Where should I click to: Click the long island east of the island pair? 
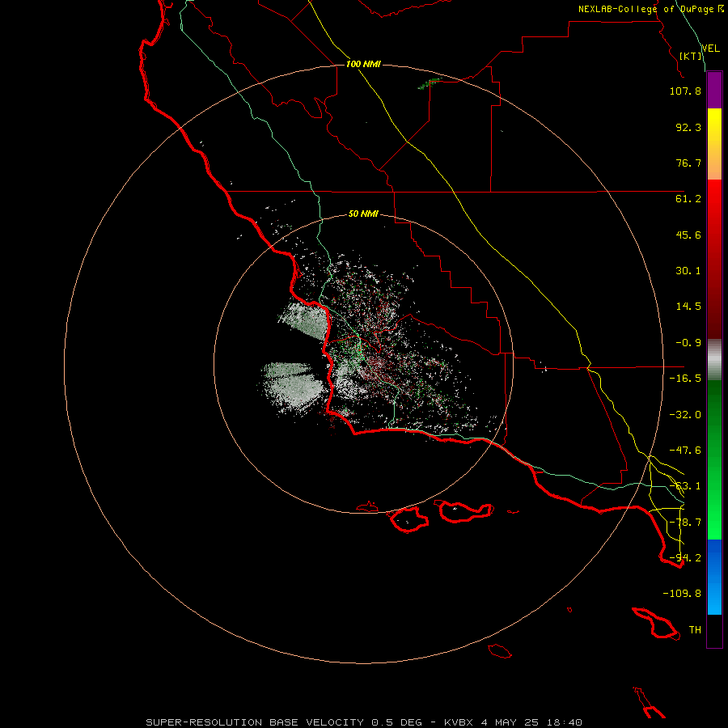point(463,511)
